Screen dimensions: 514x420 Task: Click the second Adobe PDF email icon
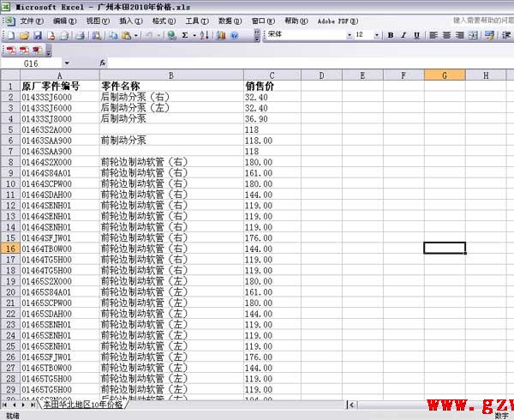[24, 51]
